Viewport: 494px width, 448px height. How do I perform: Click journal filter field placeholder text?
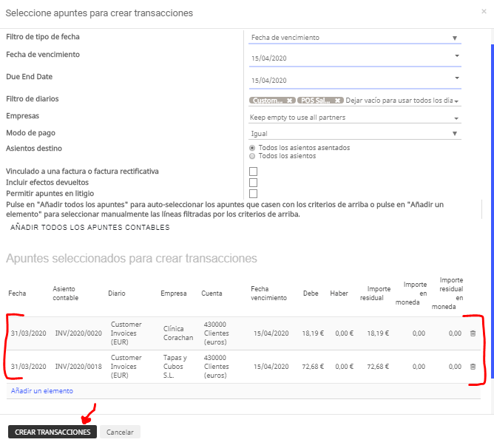[399, 101]
